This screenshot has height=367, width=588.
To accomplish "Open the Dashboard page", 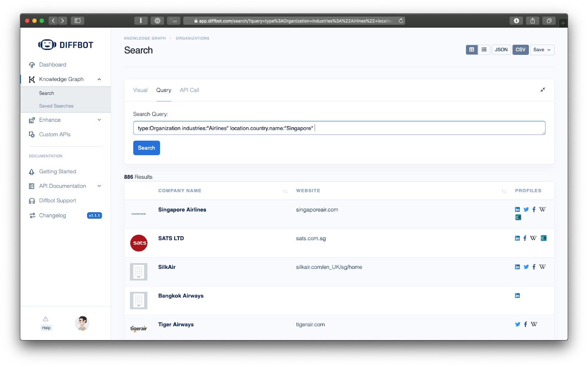I will pos(53,65).
